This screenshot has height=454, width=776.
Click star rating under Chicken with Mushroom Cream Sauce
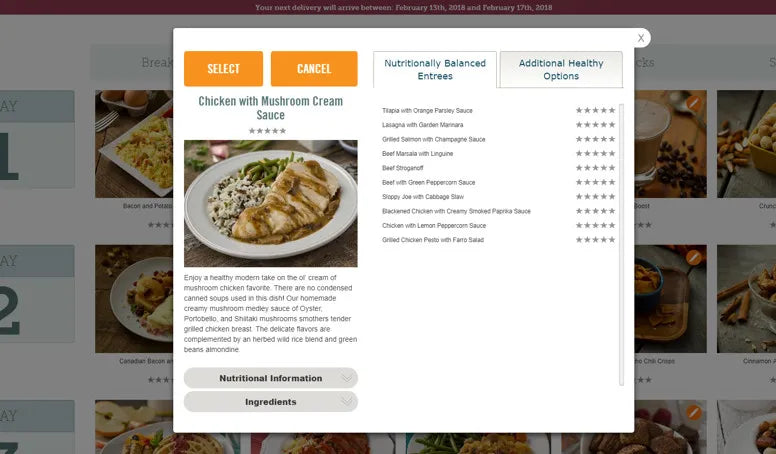tap(267, 131)
